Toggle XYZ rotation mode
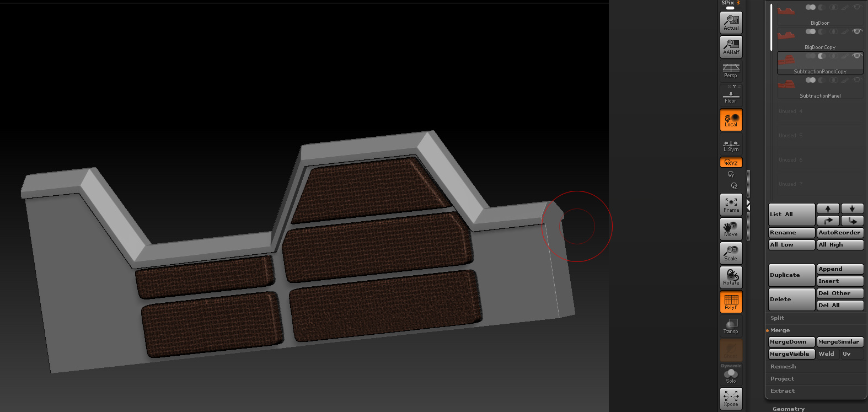The image size is (868, 412). (731, 162)
